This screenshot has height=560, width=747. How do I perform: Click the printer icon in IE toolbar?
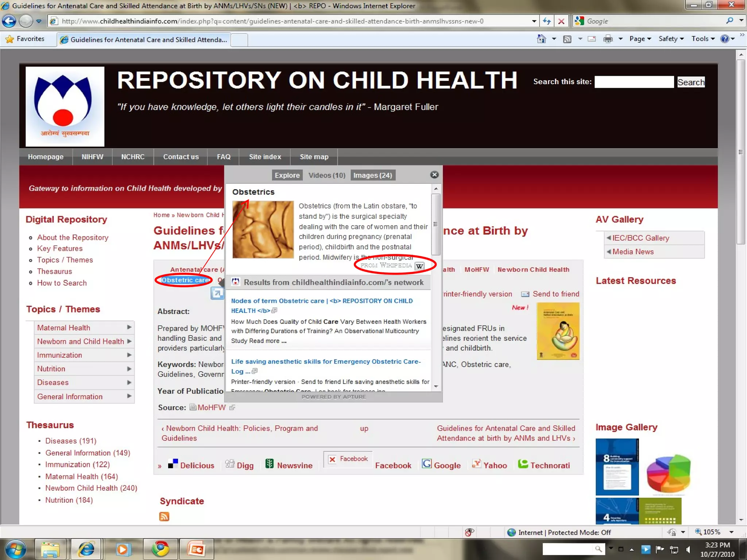[608, 39]
